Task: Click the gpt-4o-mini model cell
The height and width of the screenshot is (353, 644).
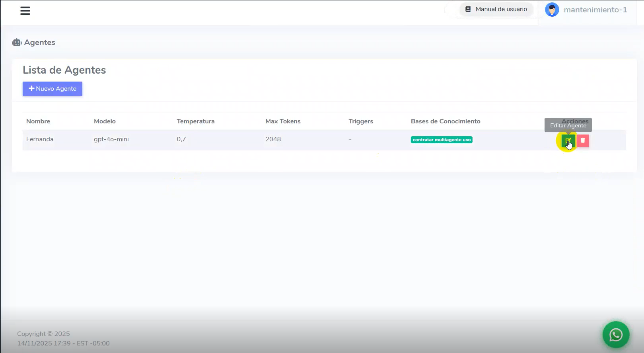Action: 111,139
